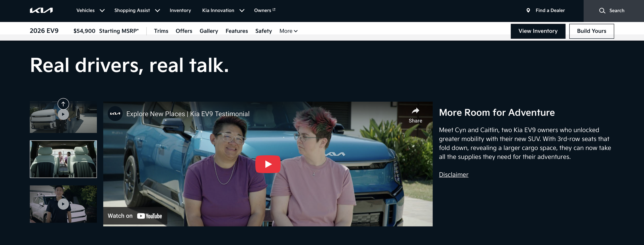
Task: Click the $54,900 Starting MSRP text
Action: [106, 31]
